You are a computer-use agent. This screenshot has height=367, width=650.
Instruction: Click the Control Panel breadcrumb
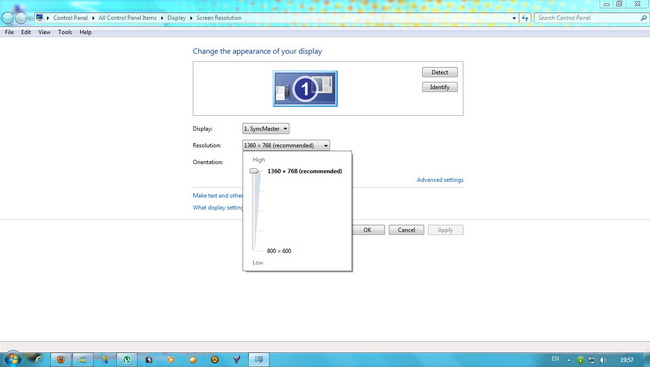[x=70, y=18]
